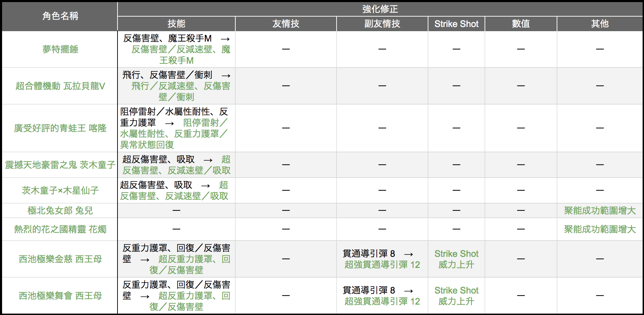Click the Strike Shot column header

click(456, 24)
